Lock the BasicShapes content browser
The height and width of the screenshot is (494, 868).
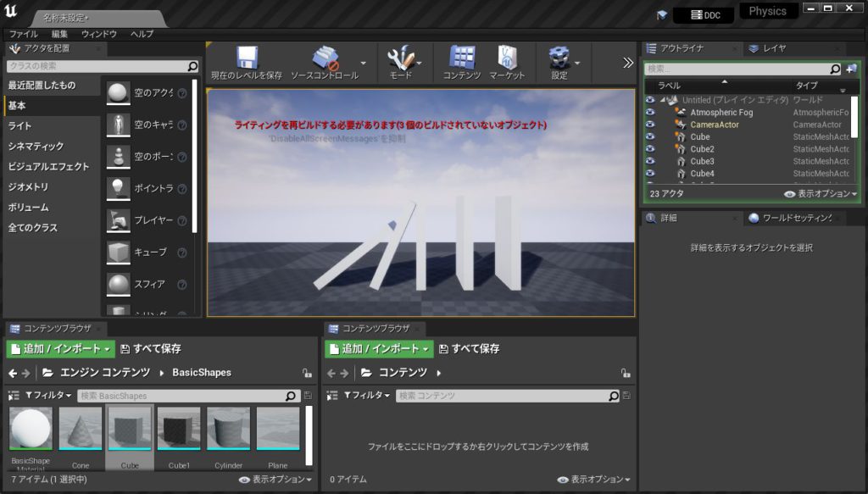coord(307,373)
